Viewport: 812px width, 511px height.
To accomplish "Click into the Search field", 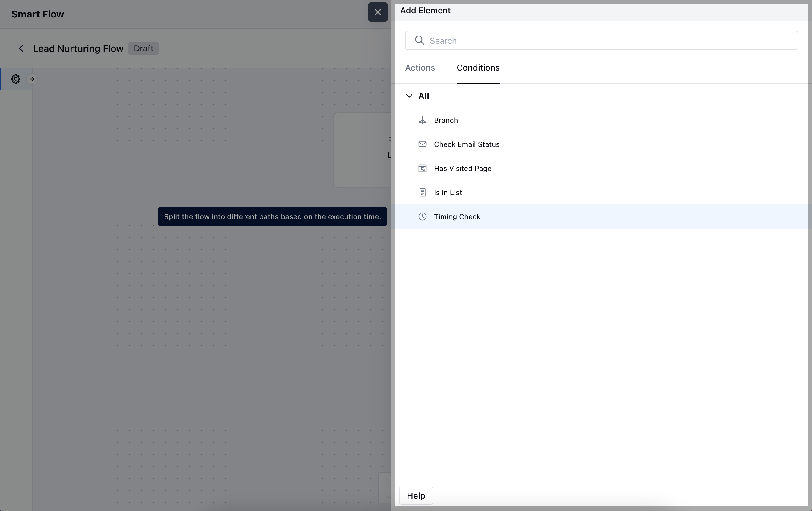I will pos(607,40).
